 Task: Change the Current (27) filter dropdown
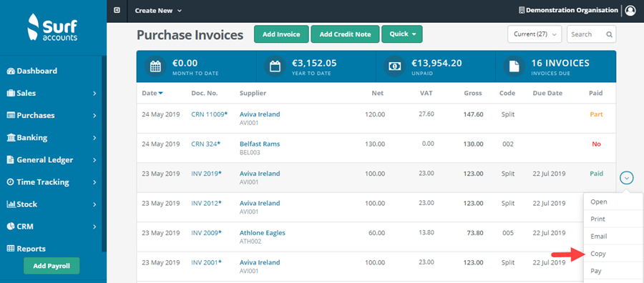tap(535, 34)
